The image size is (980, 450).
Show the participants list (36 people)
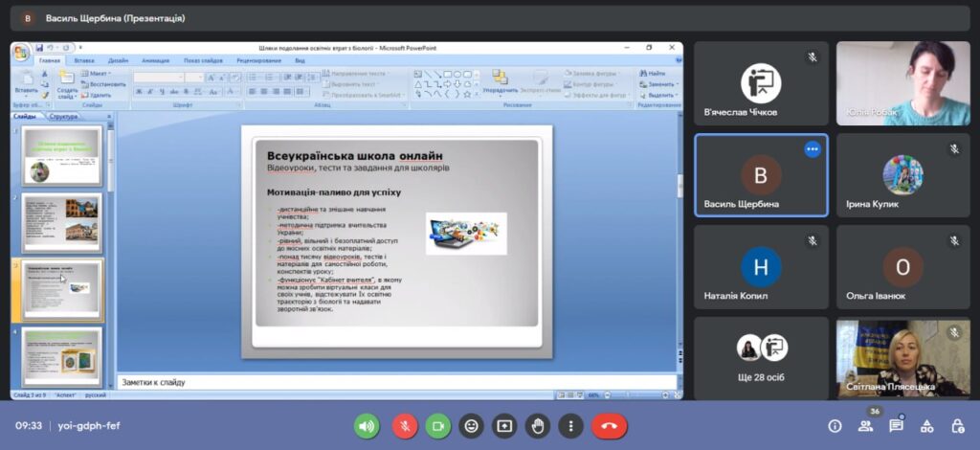tap(865, 426)
